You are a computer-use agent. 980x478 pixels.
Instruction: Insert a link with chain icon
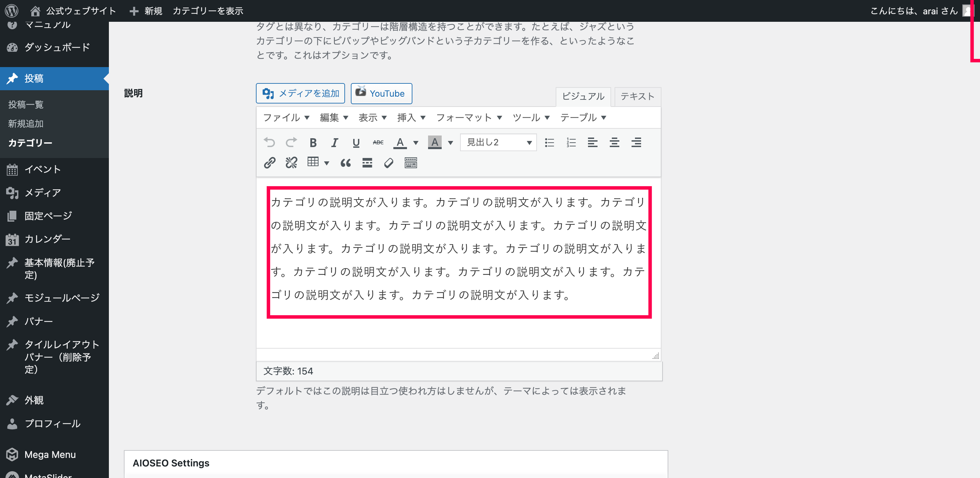point(269,163)
